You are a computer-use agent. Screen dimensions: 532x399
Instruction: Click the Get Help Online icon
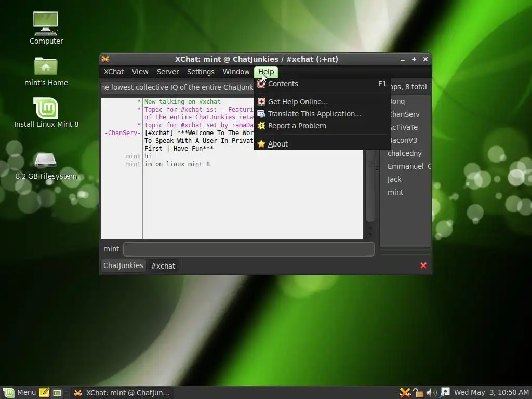tap(261, 101)
